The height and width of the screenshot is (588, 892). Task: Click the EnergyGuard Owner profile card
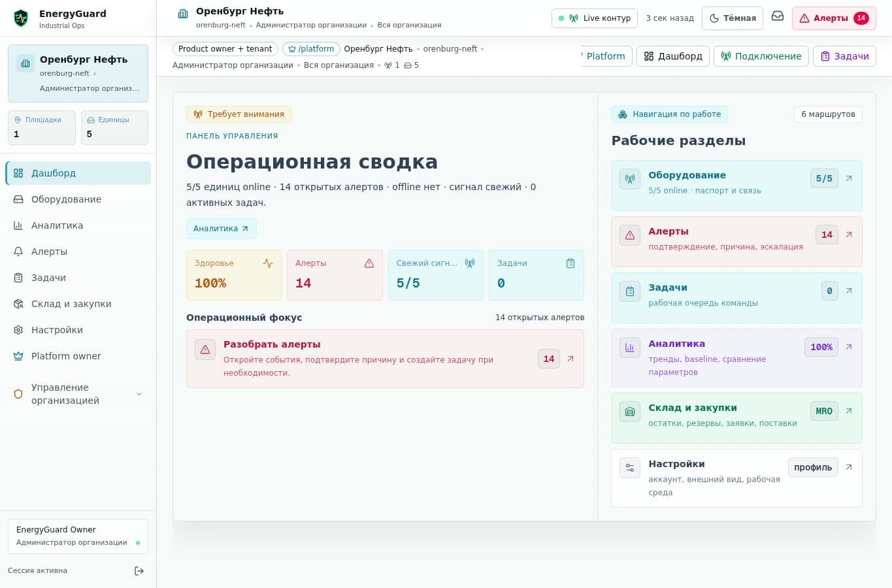[x=78, y=536]
